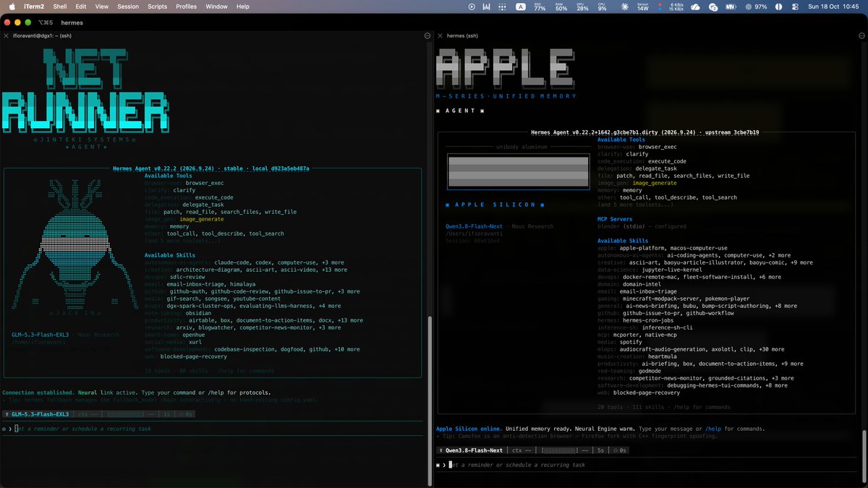
Task: Click the GPU 28% usage monitor
Action: pyautogui.click(x=582, y=7)
